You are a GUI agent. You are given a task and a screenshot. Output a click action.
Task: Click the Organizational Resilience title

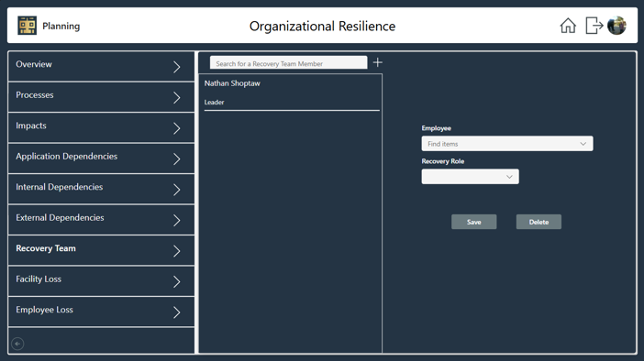click(322, 27)
